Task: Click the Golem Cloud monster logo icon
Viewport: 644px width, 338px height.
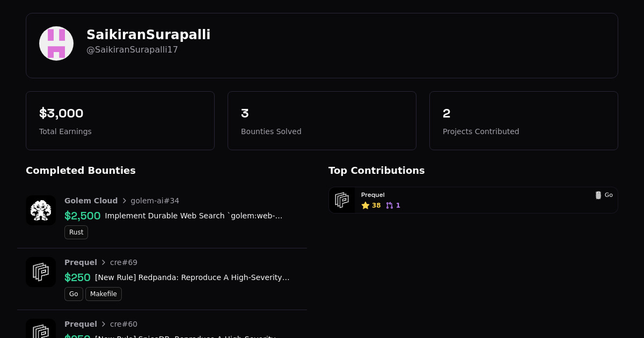Action: tap(41, 210)
